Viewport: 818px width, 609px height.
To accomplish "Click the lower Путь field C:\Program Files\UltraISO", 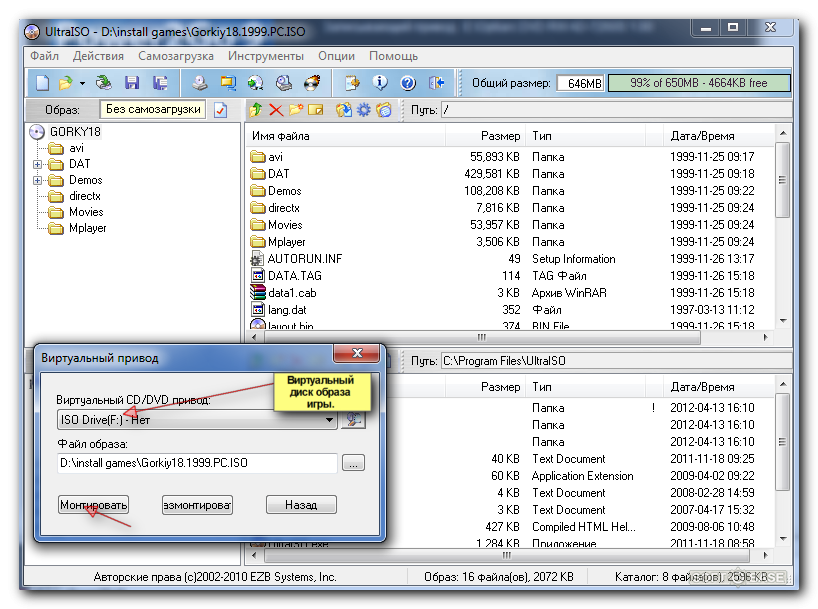I will [616, 361].
